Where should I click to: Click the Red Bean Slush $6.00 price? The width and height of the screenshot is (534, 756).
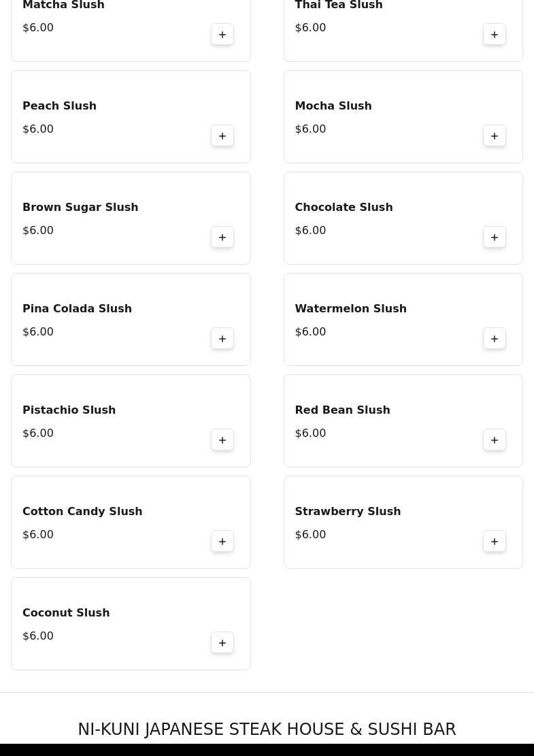pos(310,433)
